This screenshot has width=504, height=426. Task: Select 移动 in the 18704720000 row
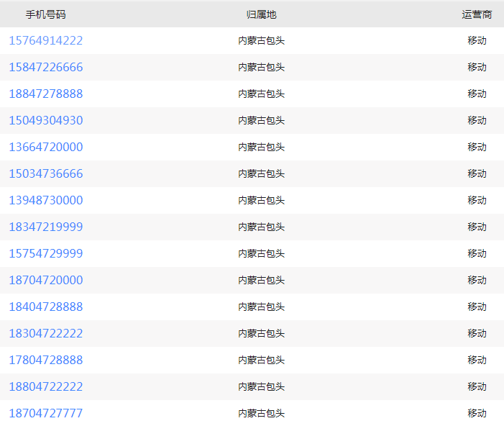(477, 280)
